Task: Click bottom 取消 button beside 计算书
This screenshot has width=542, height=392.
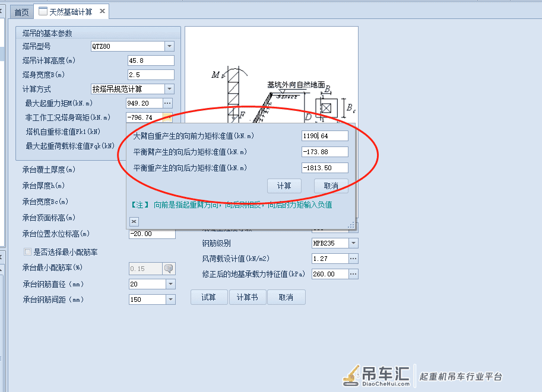Action: coord(286,297)
